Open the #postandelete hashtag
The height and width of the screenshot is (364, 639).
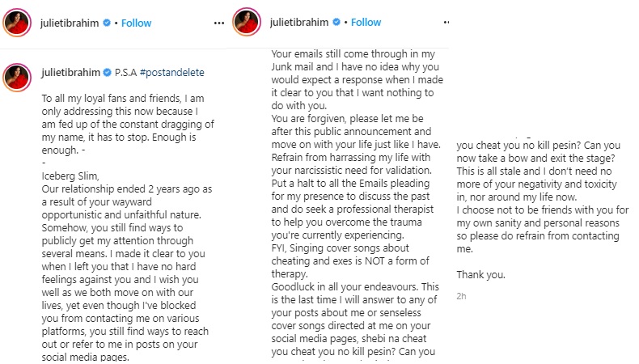pos(171,72)
